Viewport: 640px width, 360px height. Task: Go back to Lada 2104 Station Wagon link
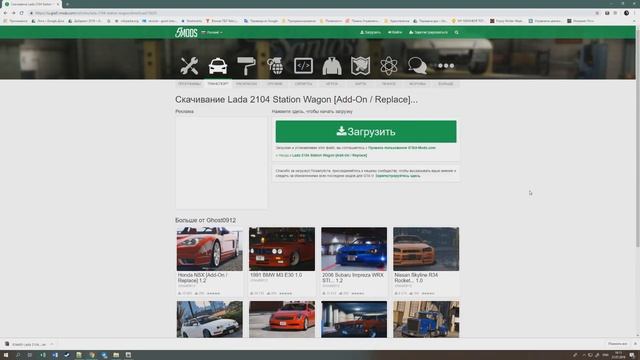(x=329, y=156)
